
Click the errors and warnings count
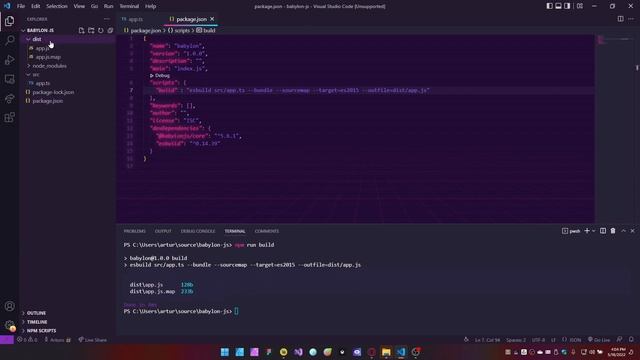[x=27, y=340]
